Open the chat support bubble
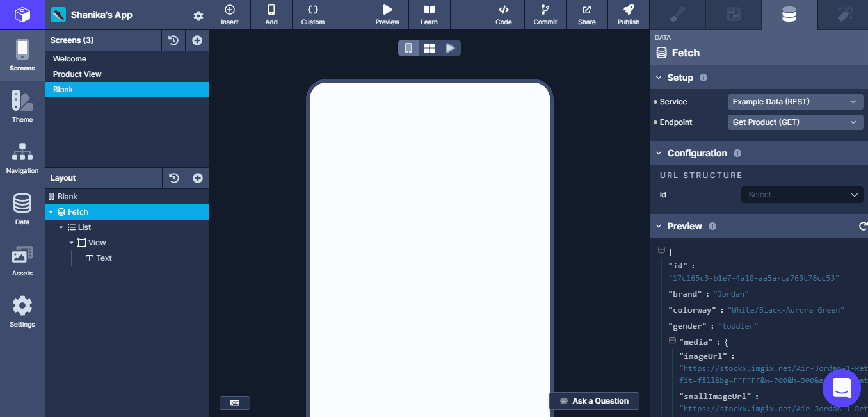The height and width of the screenshot is (417, 868). click(841, 388)
